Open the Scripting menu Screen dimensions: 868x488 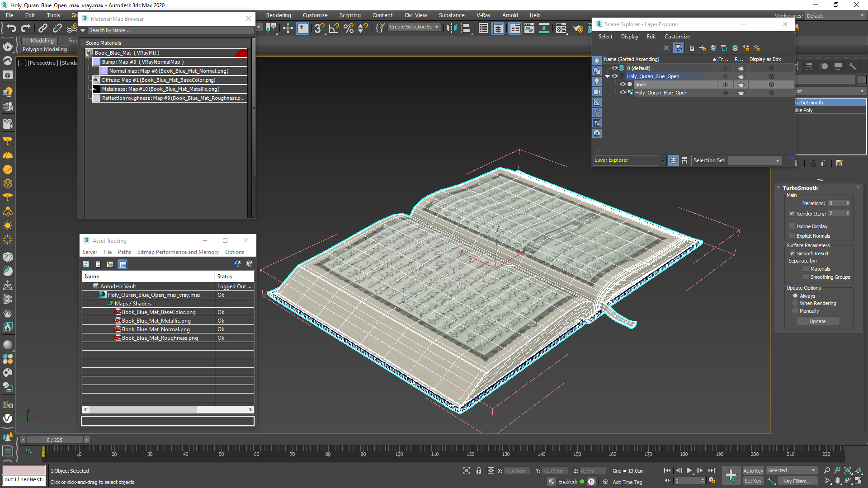coord(350,15)
